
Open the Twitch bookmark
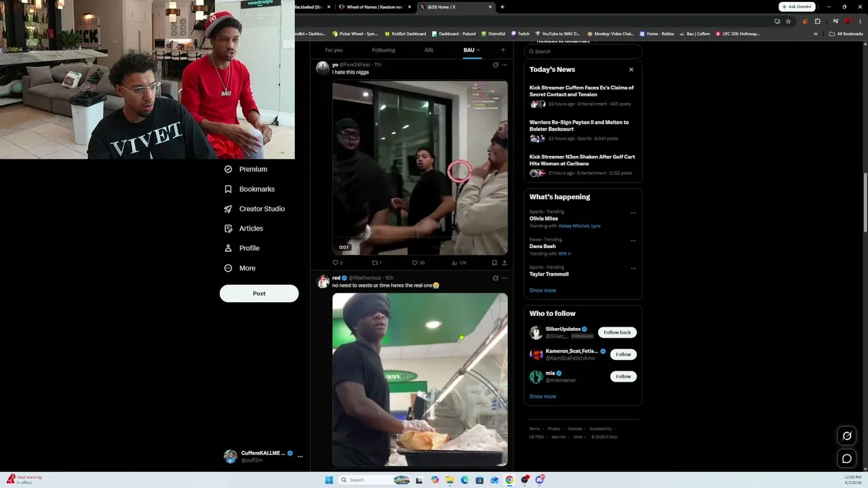(520, 34)
